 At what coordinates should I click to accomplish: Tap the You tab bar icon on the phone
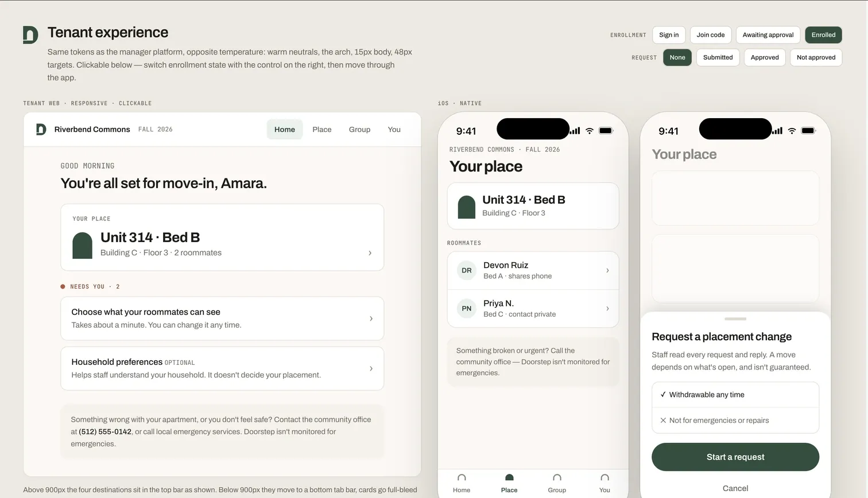point(604,478)
